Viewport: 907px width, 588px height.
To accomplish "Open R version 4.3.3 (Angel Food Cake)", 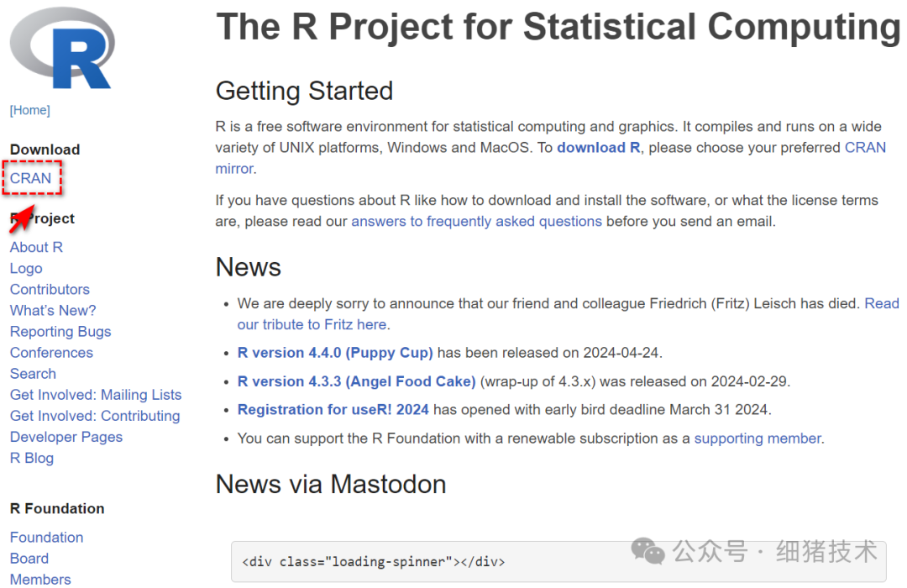I will click(356, 381).
